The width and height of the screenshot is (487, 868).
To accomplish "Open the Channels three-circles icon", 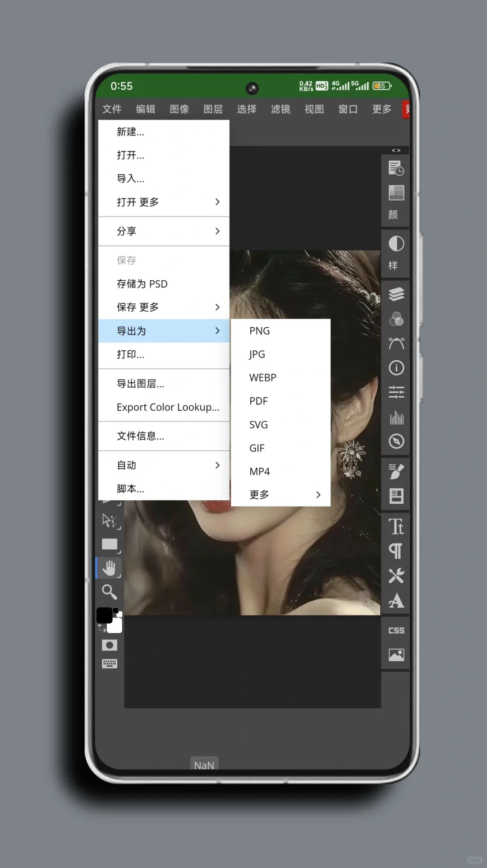I will (396, 319).
